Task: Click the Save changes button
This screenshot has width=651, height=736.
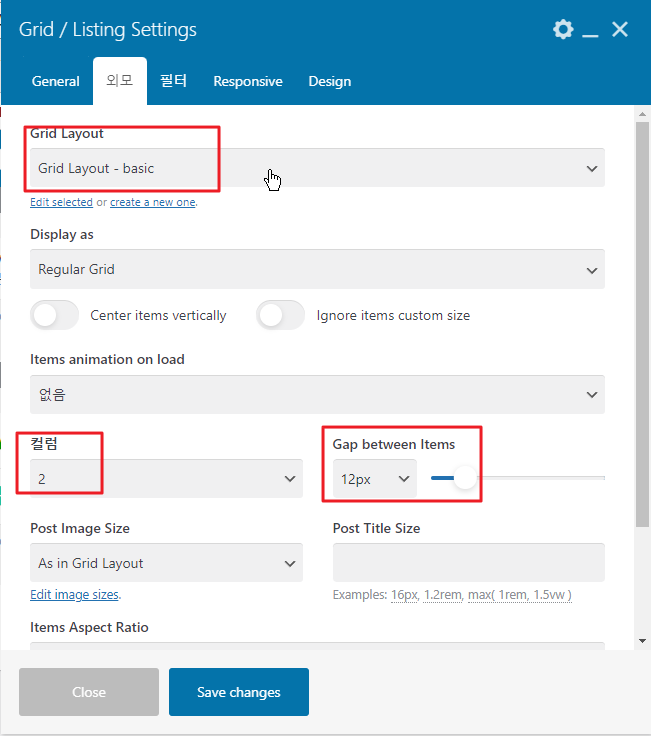Action: click(x=239, y=692)
